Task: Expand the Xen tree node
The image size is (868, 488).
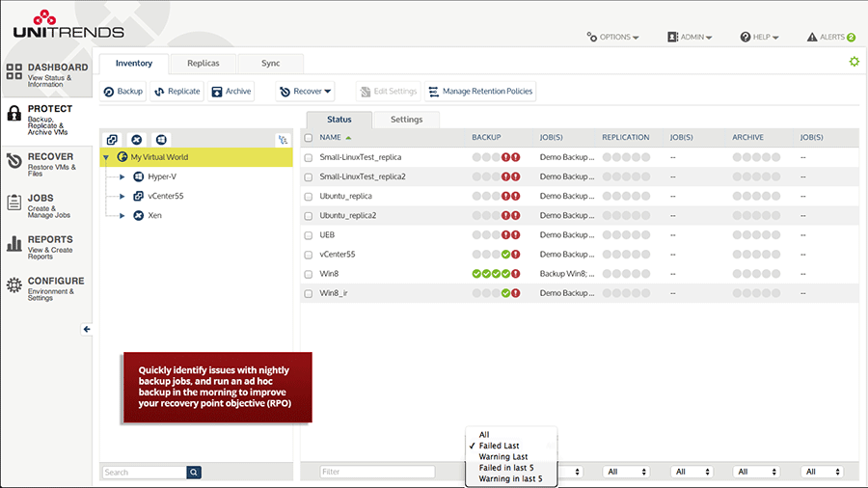Action: click(x=122, y=216)
